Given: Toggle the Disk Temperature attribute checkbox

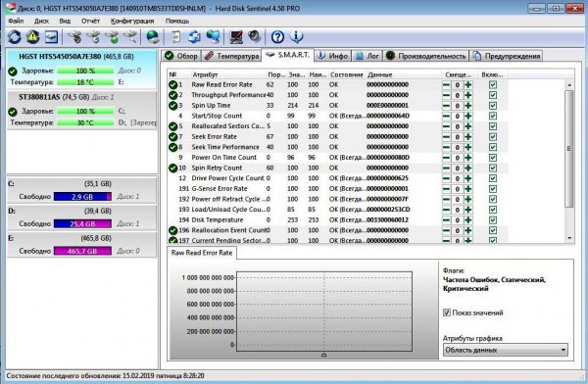Looking at the screenshot, I should coord(492,219).
